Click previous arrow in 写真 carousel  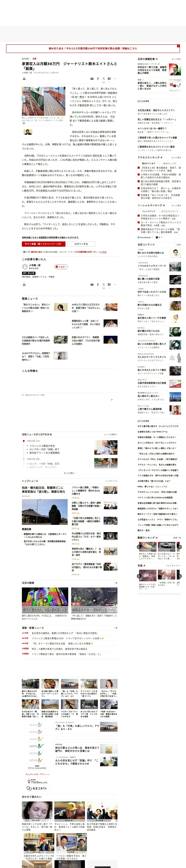click(x=139, y=576)
